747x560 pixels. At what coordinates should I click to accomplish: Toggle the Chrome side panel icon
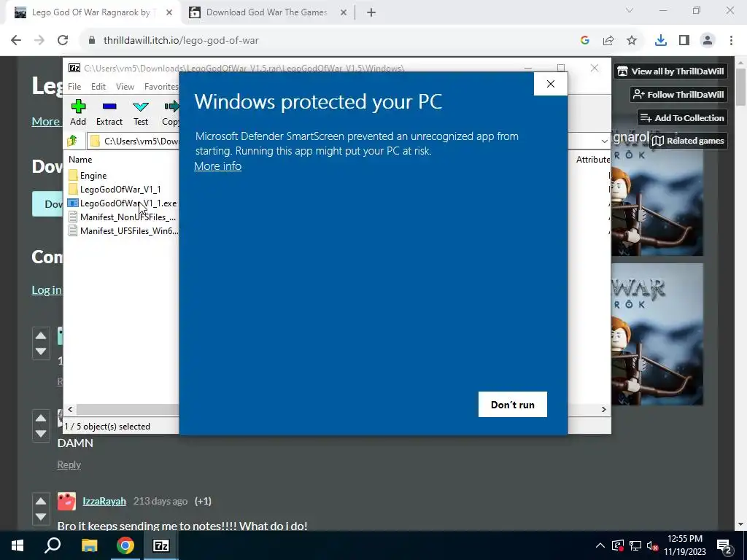tap(684, 41)
